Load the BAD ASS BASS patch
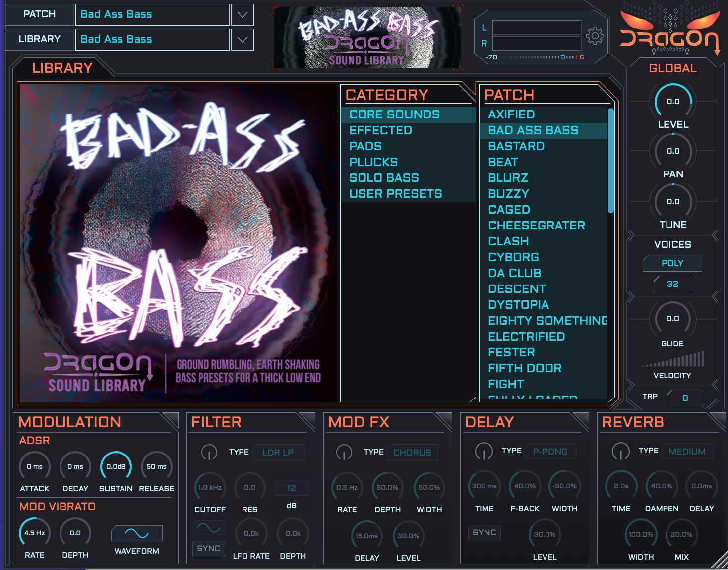The image size is (728, 570). [544, 130]
